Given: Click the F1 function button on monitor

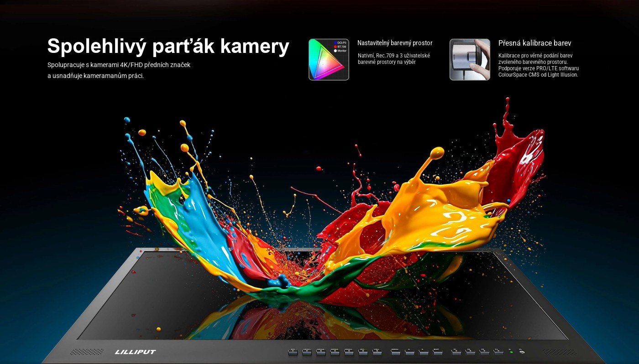Looking at the screenshot, I should (456, 352).
